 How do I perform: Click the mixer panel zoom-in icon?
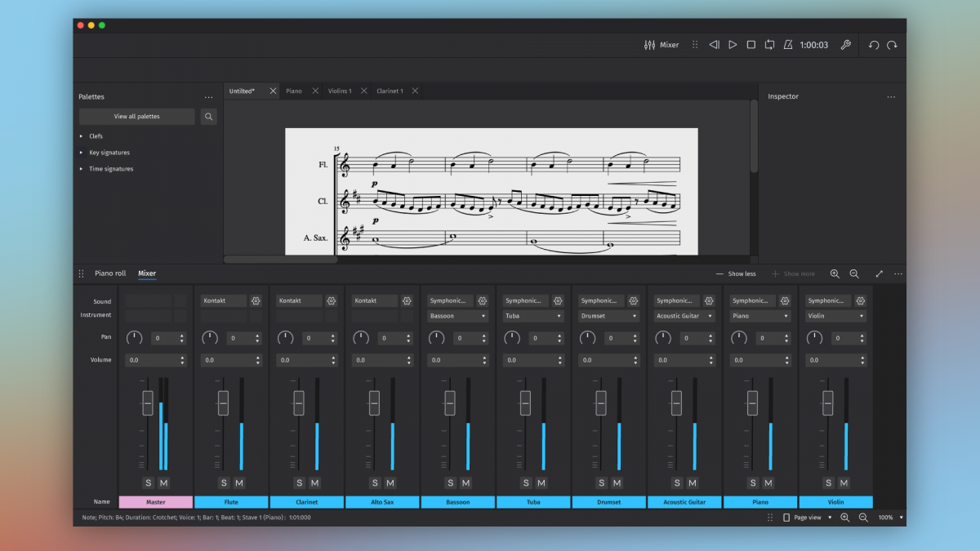click(x=835, y=274)
